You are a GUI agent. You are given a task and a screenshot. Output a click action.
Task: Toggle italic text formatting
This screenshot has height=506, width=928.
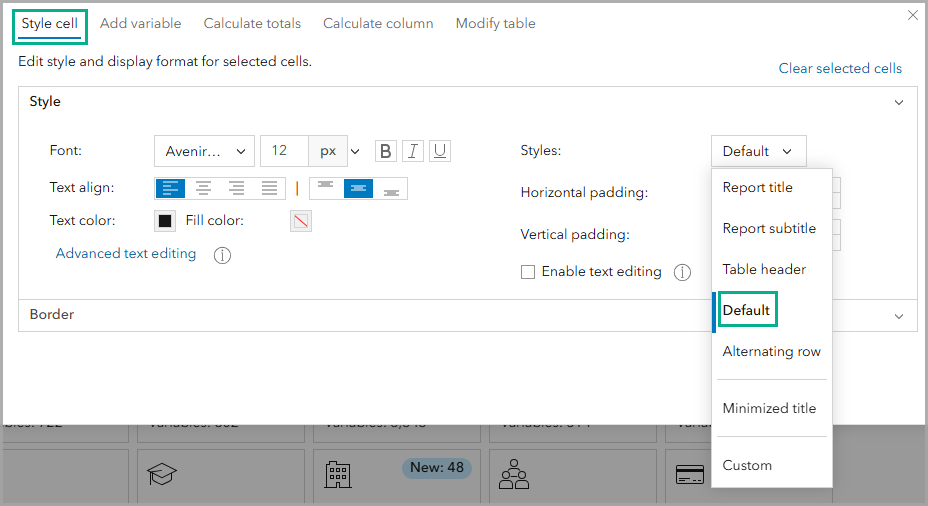pyautogui.click(x=413, y=151)
